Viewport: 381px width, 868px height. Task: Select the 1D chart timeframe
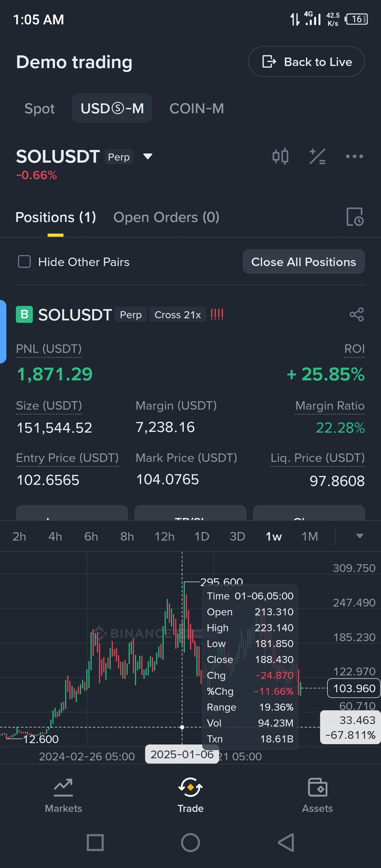click(202, 536)
